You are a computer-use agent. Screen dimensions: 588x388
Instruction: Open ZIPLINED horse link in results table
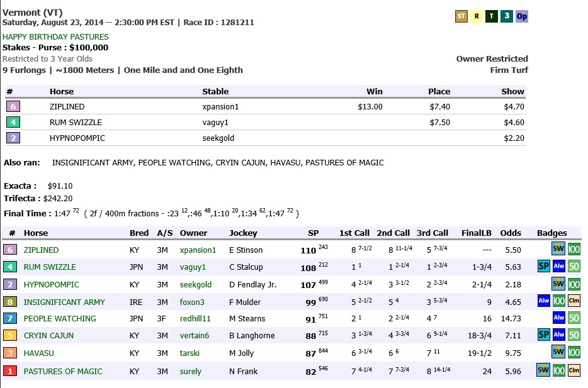coord(41,250)
